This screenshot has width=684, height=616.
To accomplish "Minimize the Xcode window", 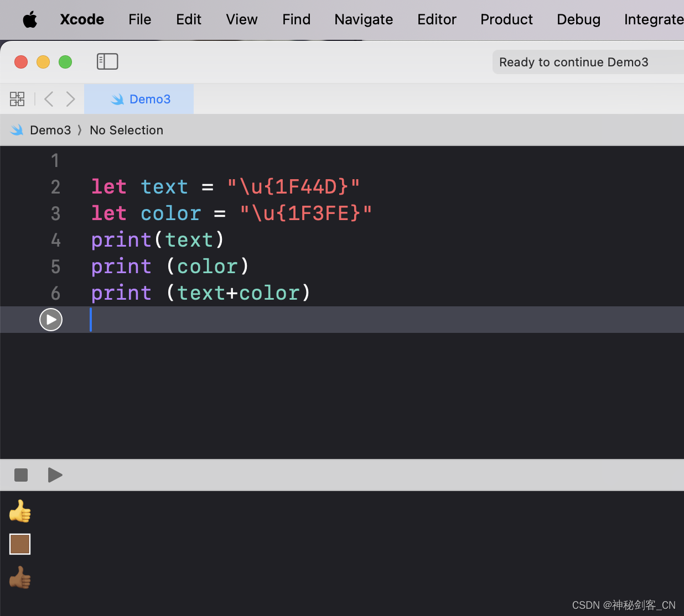I will coord(43,62).
